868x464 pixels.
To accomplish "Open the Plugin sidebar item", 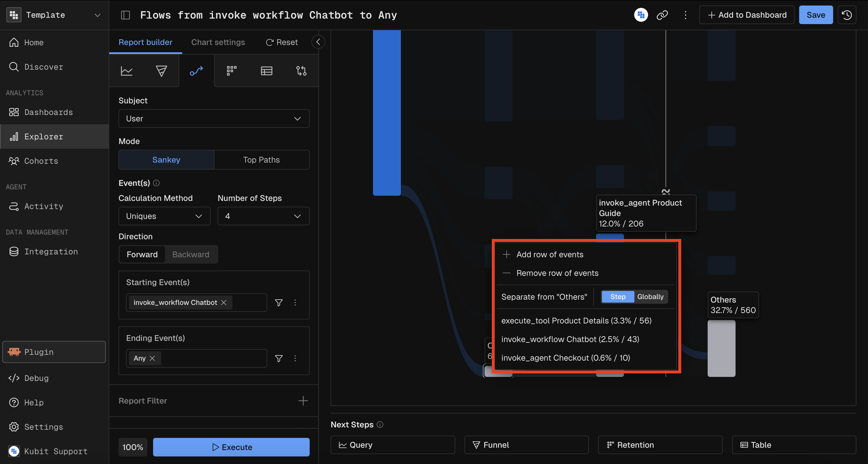I will pyautogui.click(x=54, y=352).
